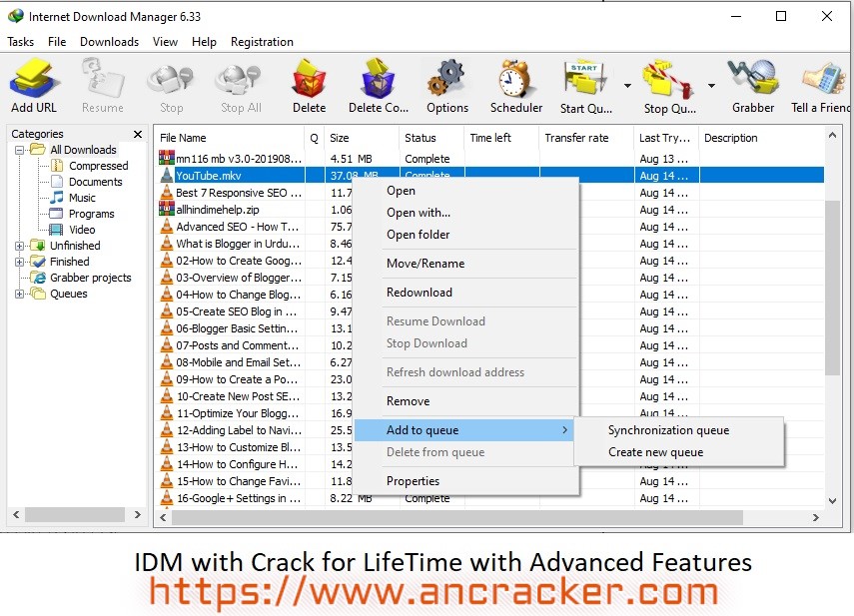Click the mn116 mb v3.0 file icon
The image size is (854, 616).
pos(166,159)
